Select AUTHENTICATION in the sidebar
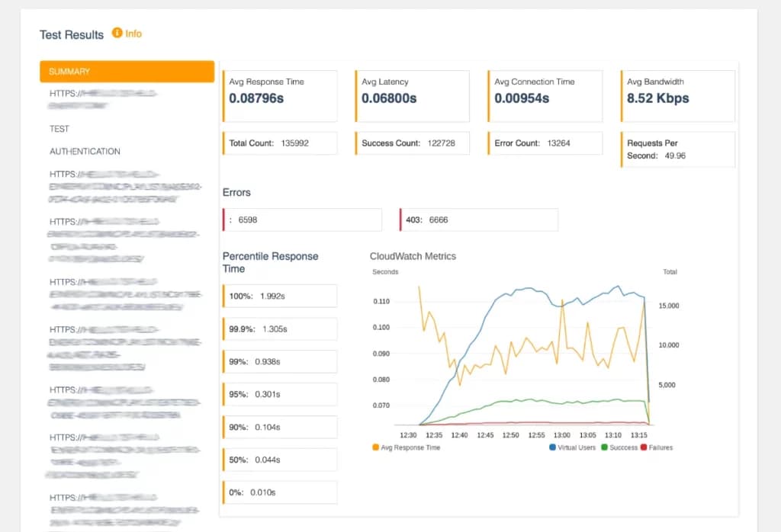This screenshot has width=781, height=532. coord(85,152)
